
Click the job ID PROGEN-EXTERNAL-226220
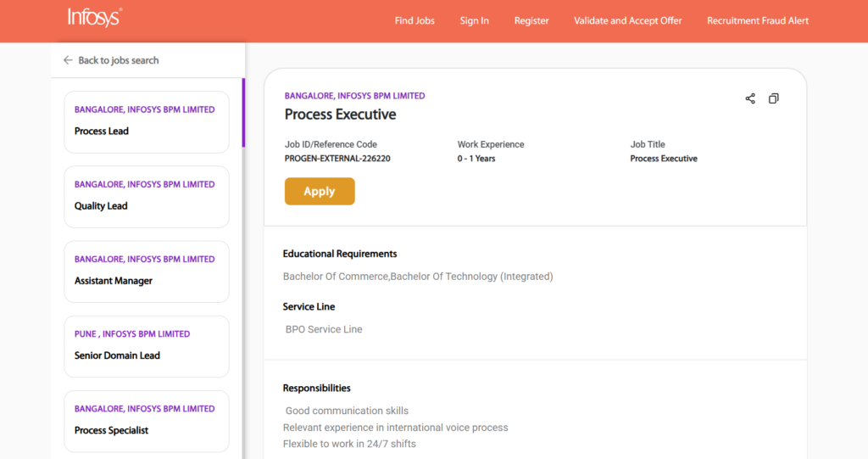pyautogui.click(x=337, y=159)
